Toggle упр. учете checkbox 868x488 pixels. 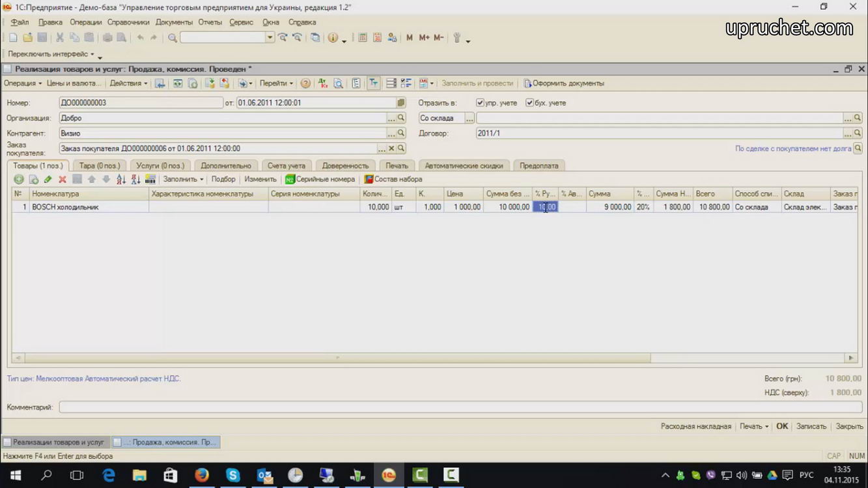coord(480,103)
